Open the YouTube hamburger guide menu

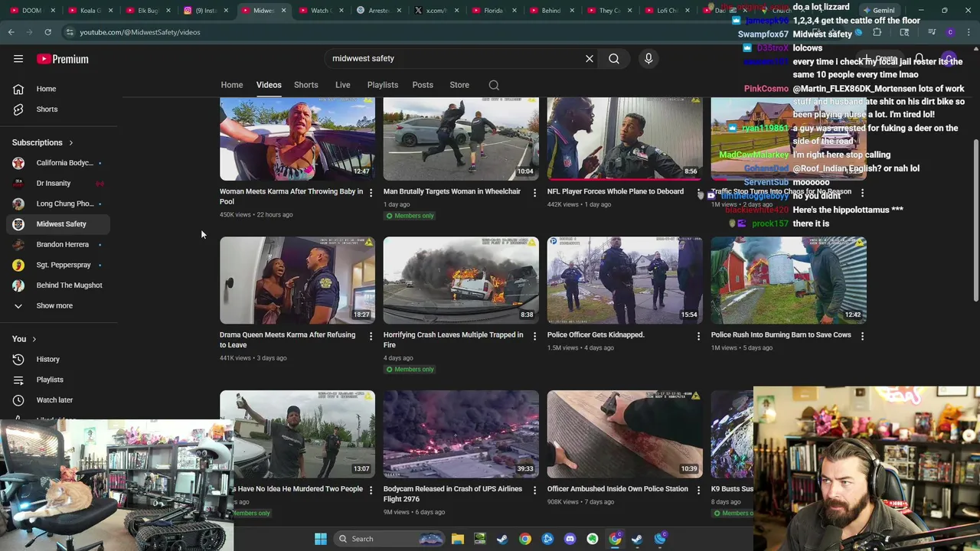tap(18, 59)
